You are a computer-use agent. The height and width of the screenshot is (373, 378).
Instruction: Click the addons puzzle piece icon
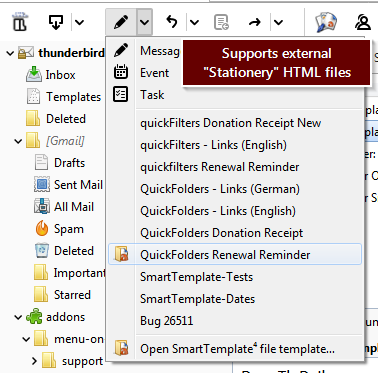[34, 316]
